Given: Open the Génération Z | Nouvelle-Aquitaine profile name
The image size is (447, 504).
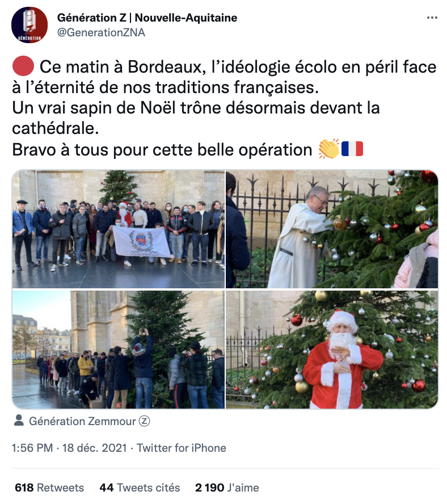Looking at the screenshot, I should 147,18.
